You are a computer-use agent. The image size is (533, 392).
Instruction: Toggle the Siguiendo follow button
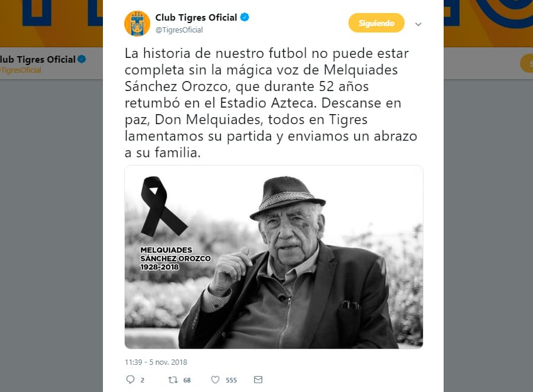(x=376, y=23)
